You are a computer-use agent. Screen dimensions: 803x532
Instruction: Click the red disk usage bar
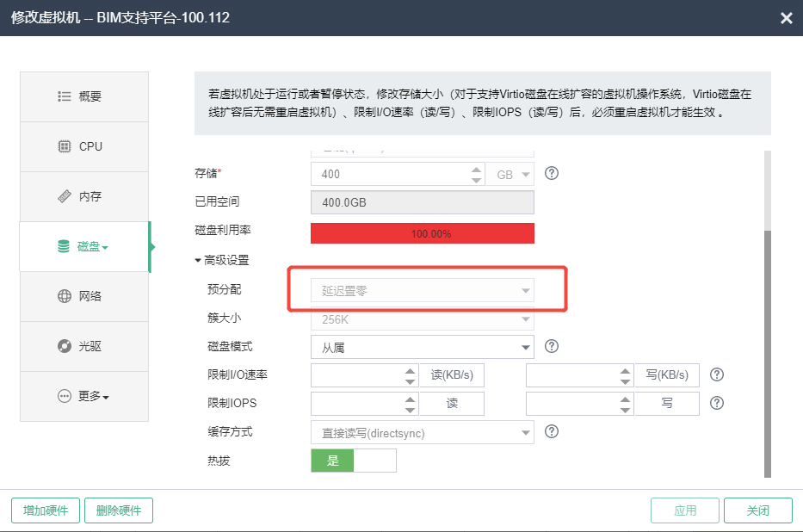point(422,233)
